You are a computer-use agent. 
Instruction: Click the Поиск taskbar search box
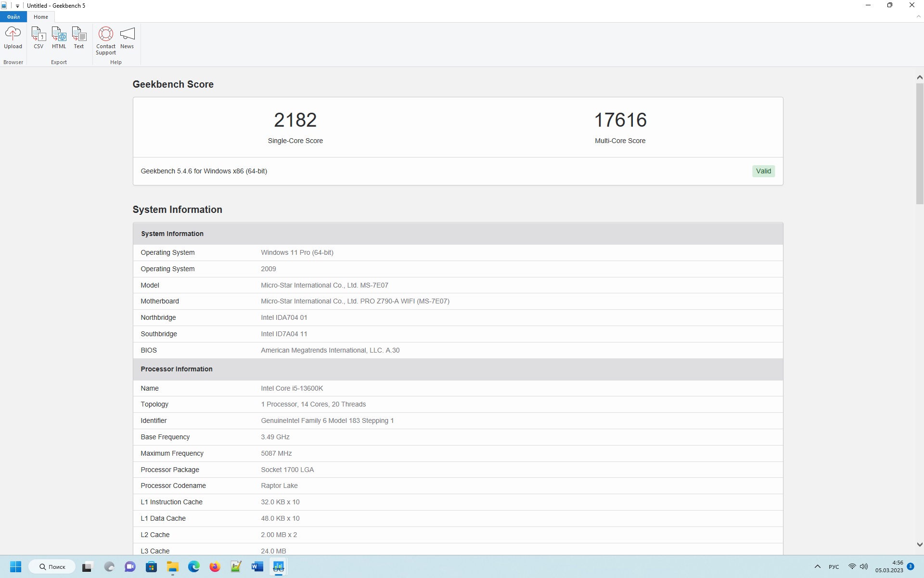coord(52,567)
